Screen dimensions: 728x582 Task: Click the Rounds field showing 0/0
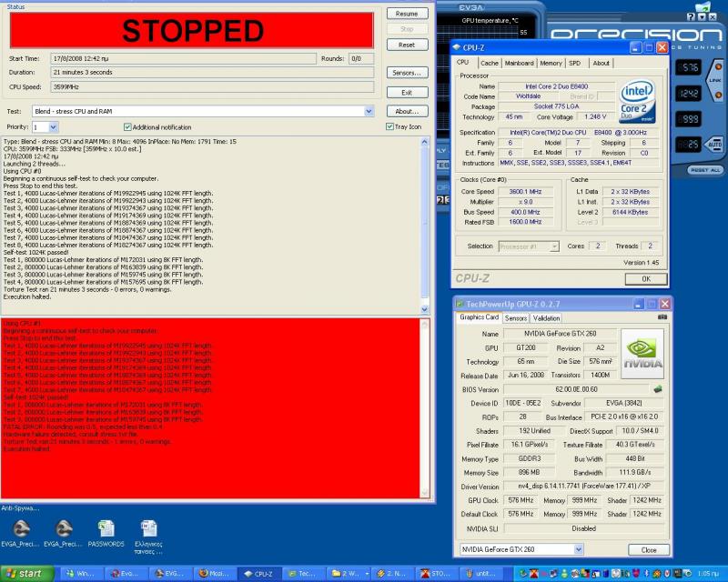click(x=361, y=59)
